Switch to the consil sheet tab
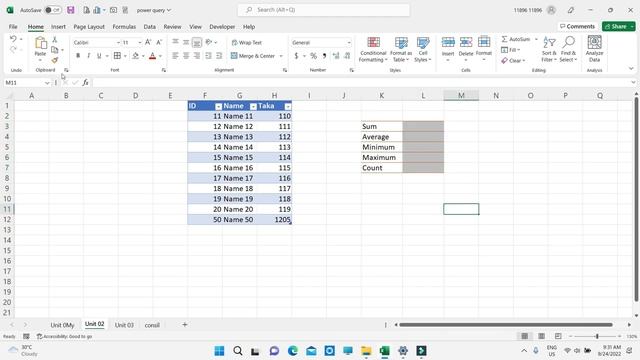Image resolution: width=640 pixels, height=360 pixels. click(x=152, y=325)
